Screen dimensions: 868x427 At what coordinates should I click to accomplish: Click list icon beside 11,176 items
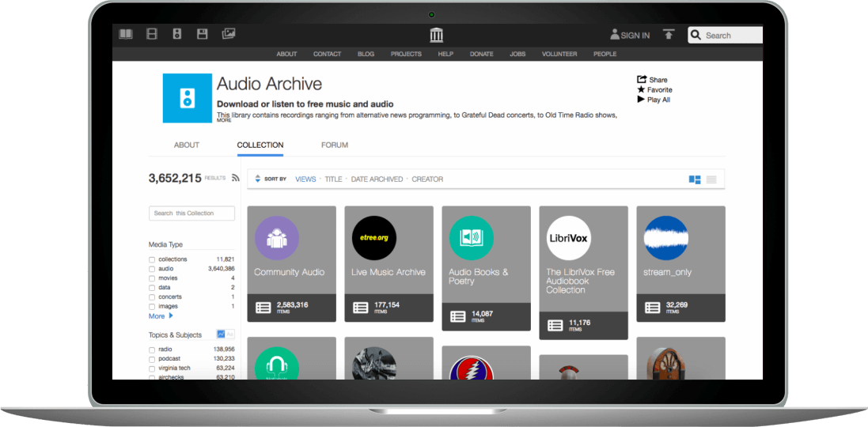point(555,325)
